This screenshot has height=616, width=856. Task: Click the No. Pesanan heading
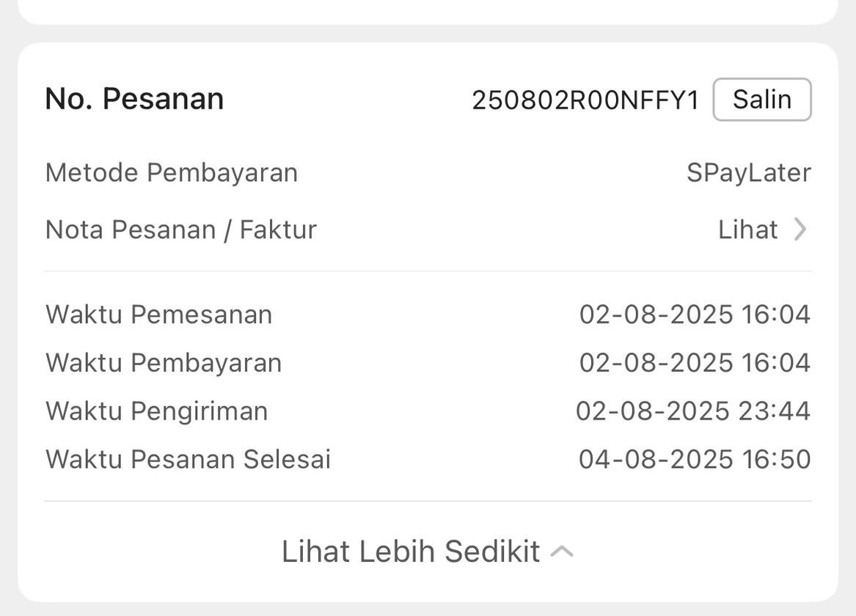(134, 98)
